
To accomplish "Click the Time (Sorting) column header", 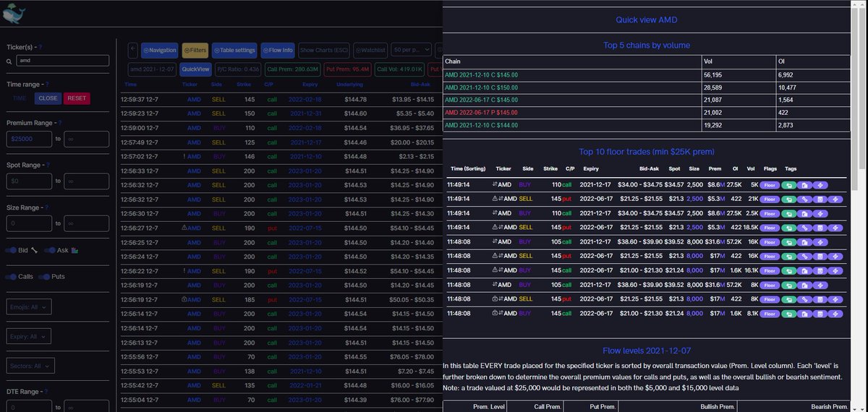I will tap(469, 168).
